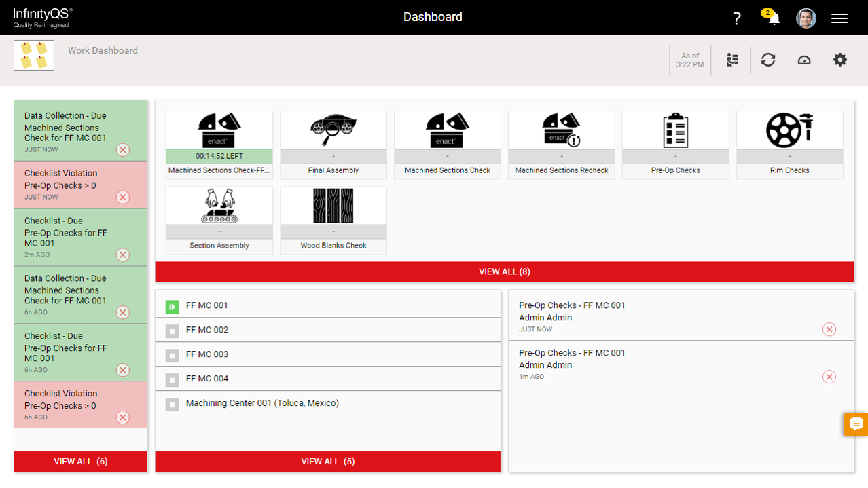Toggle the green play icon for FF MC 001
This screenshot has width=868, height=488.
pyautogui.click(x=172, y=307)
